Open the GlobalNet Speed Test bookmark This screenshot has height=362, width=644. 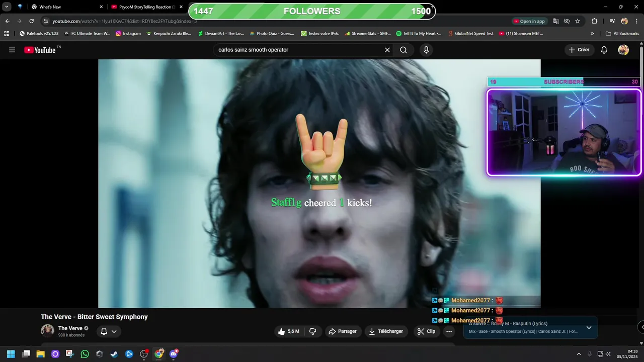[x=470, y=34]
